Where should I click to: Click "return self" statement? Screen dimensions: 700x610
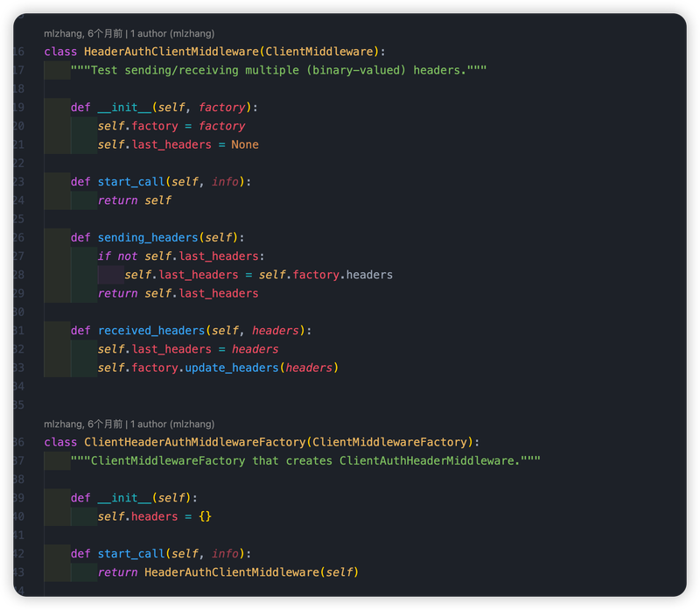(x=135, y=200)
